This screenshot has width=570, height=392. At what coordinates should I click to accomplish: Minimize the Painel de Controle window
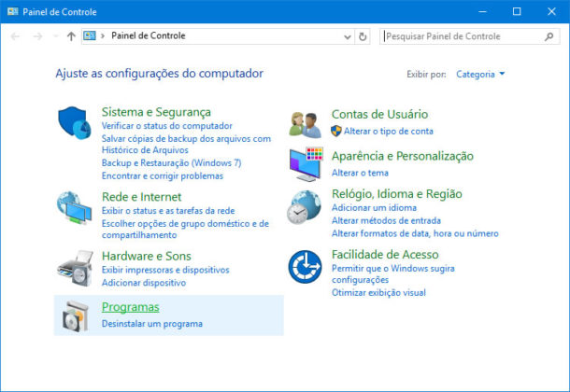tap(482, 11)
